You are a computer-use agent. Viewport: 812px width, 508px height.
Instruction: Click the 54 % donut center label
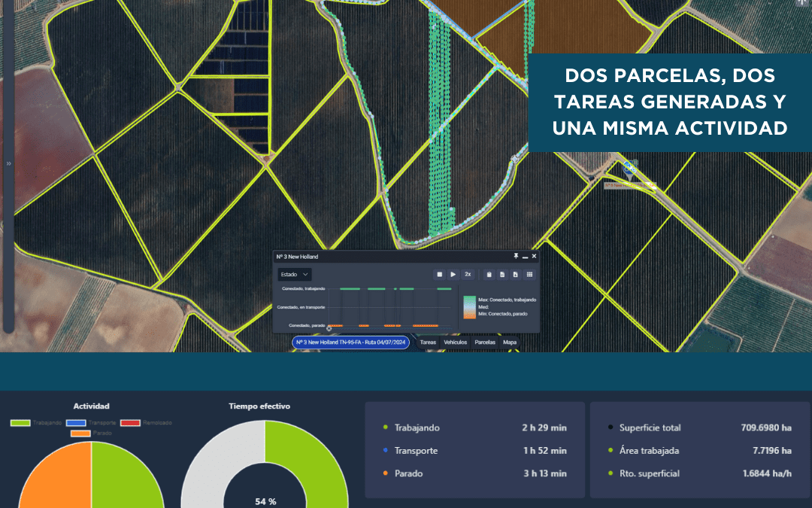(265, 501)
